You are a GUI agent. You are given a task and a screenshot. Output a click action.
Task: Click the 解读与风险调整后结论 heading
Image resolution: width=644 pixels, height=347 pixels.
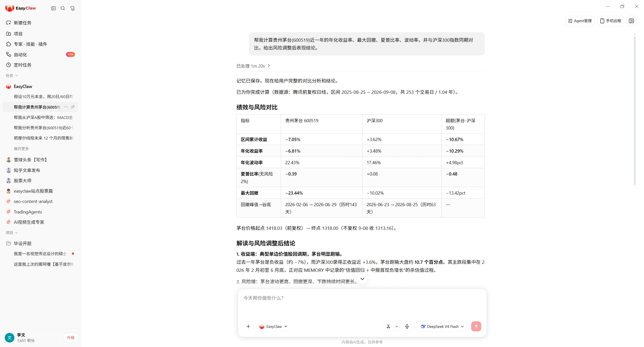(x=266, y=243)
